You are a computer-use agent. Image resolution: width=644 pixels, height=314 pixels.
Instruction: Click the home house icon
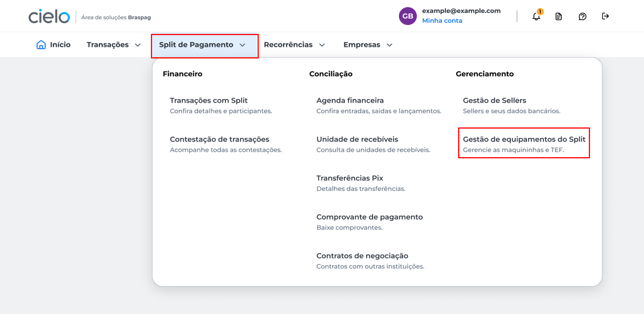pos(41,45)
